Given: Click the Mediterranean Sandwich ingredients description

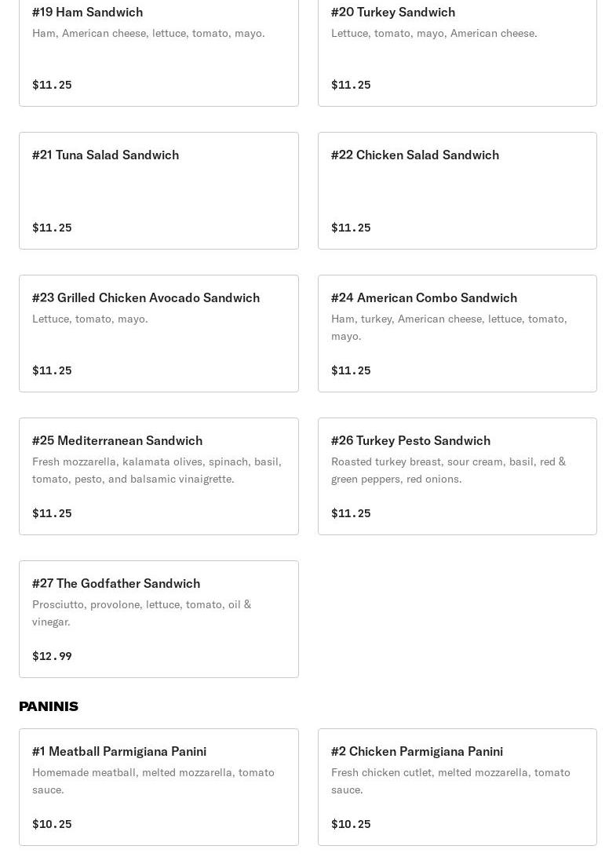Looking at the screenshot, I should [x=156, y=470].
